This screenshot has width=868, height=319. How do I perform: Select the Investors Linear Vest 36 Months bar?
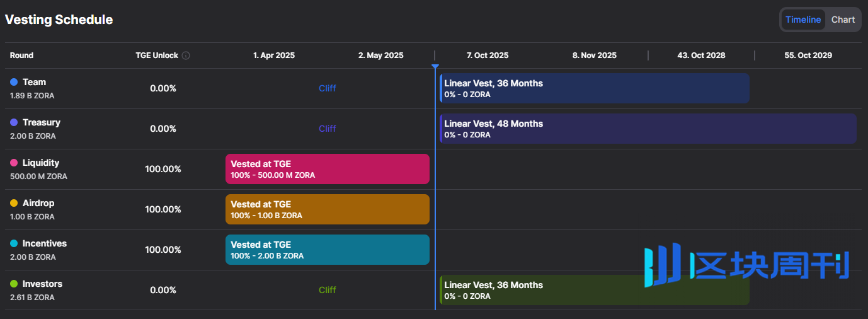(x=594, y=290)
